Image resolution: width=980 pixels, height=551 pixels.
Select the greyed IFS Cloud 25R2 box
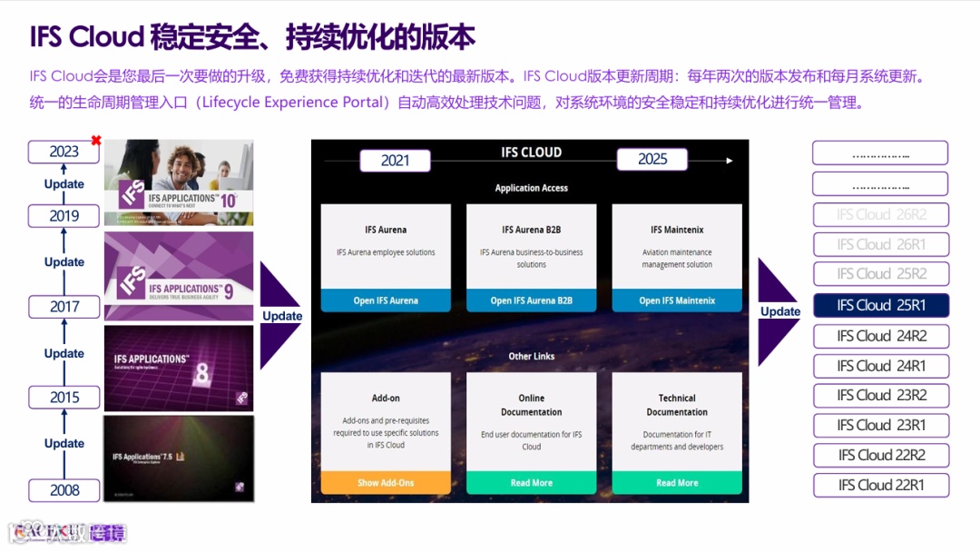(881, 274)
